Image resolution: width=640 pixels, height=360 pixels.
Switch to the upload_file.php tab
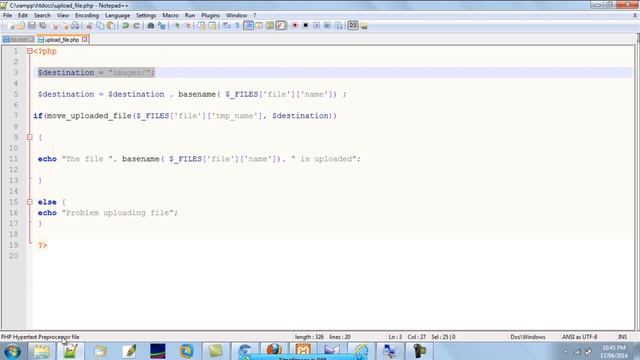(x=62, y=40)
